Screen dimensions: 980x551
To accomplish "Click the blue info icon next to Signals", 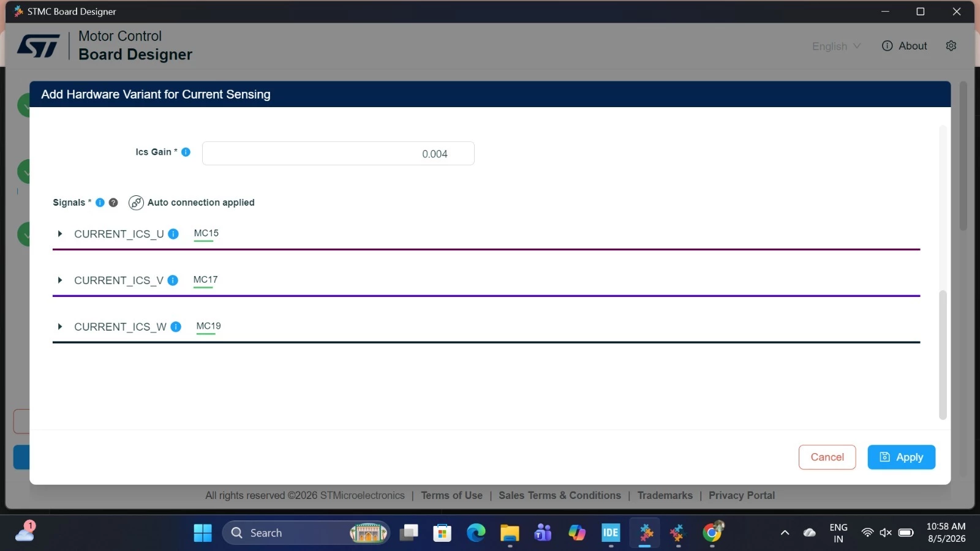I will (x=100, y=203).
